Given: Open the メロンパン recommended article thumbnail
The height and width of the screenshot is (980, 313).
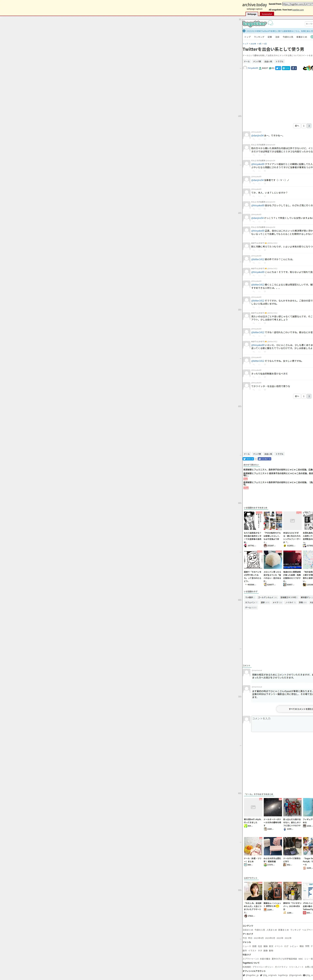Looking at the screenshot, I should [273, 560].
